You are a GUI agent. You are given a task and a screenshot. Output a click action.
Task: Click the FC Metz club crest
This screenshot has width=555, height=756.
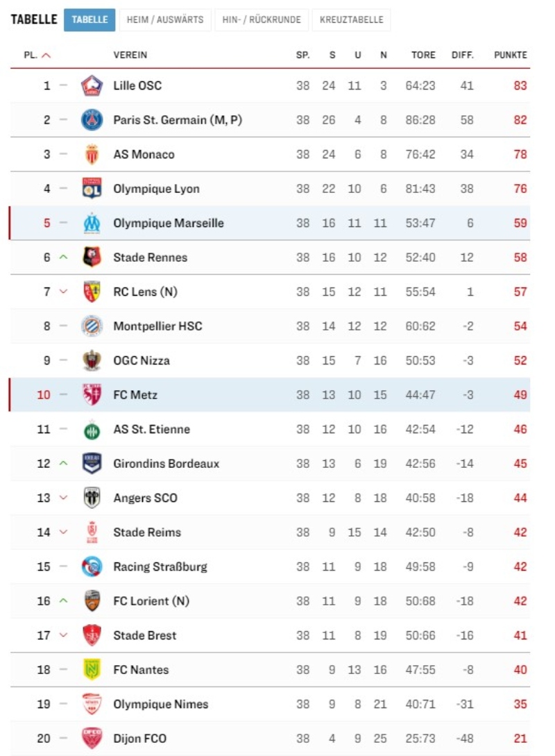92,394
